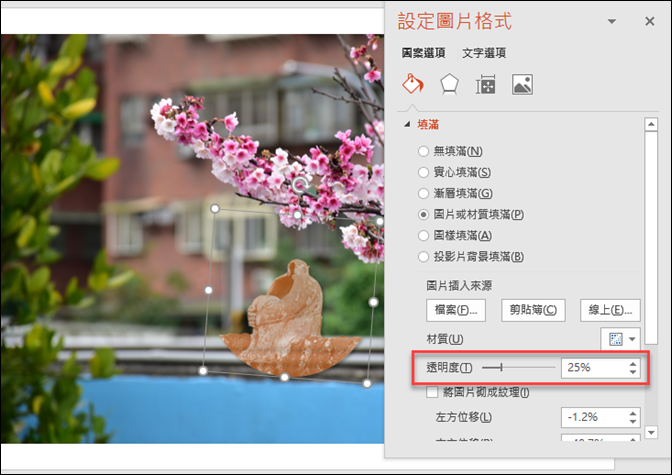The height and width of the screenshot is (475, 672).
Task: Open the task pane options dropdown arrow
Action: click(612, 21)
